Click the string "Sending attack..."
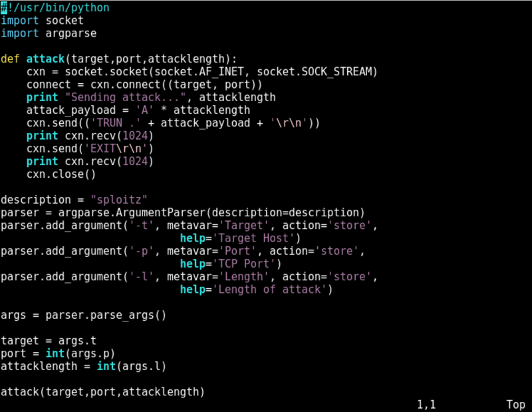532x412 pixels. point(125,97)
